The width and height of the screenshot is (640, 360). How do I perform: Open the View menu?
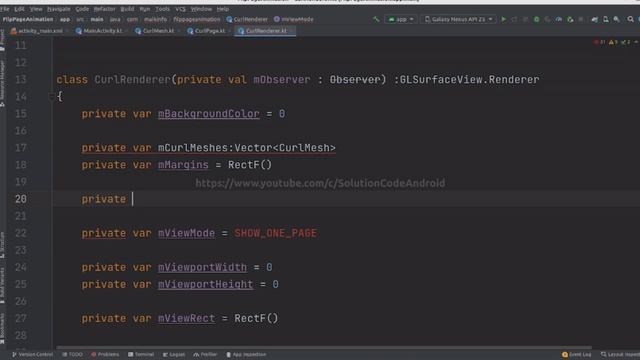[36, 9]
